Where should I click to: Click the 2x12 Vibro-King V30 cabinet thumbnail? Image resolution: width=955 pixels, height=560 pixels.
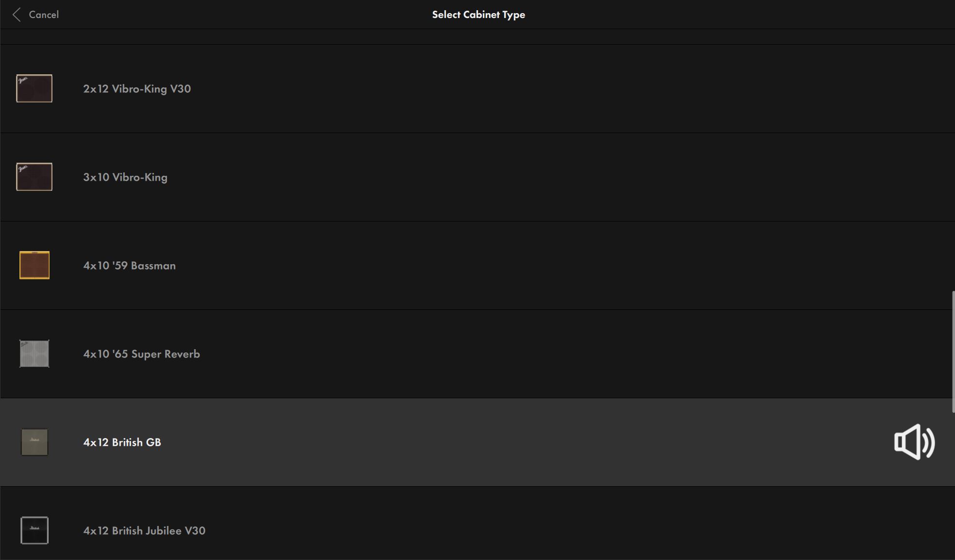34,88
